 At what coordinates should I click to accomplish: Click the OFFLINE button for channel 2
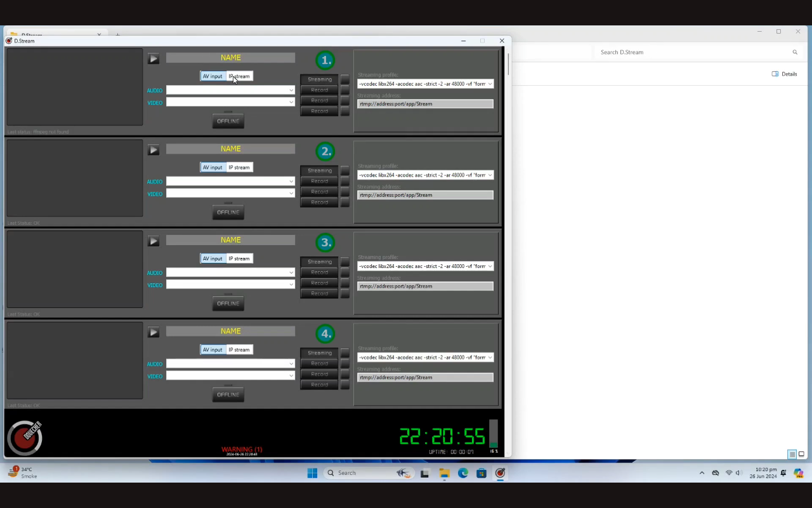tap(228, 212)
